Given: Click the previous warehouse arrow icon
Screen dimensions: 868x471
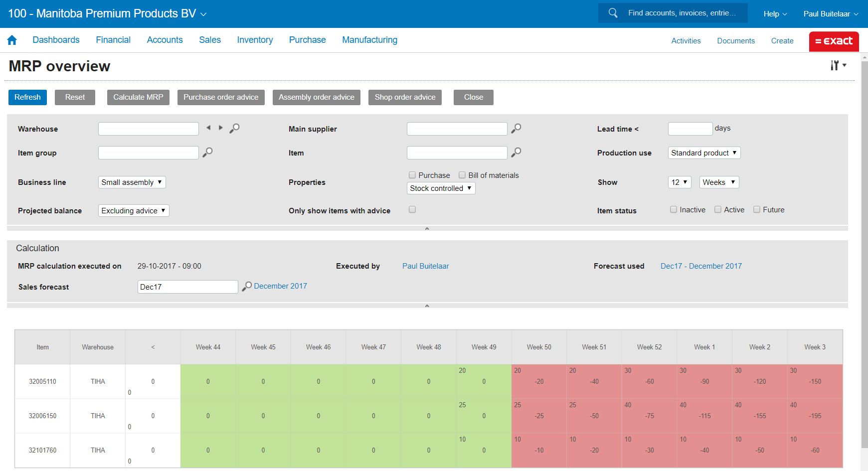Looking at the screenshot, I should 208,128.
